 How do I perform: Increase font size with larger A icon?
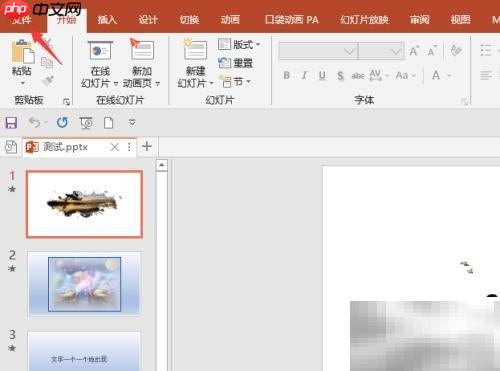414,51
